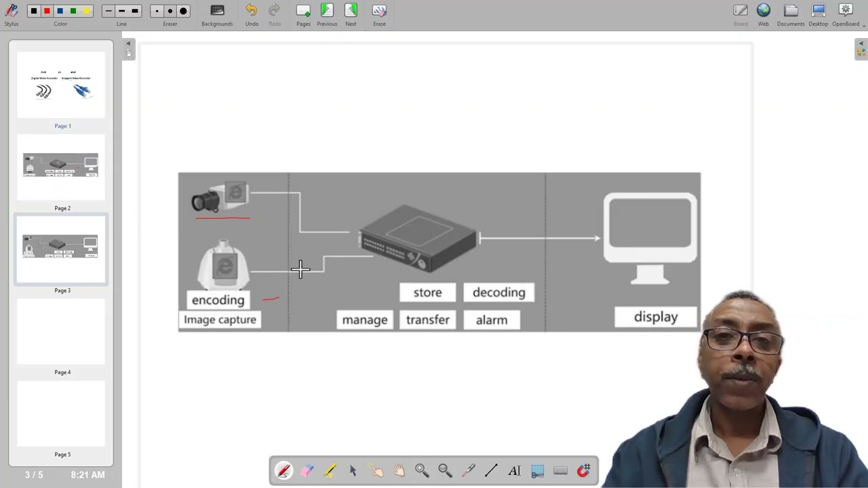868x488 pixels.
Task: Activate the Zoom out magnifier
Action: pyautogui.click(x=445, y=470)
